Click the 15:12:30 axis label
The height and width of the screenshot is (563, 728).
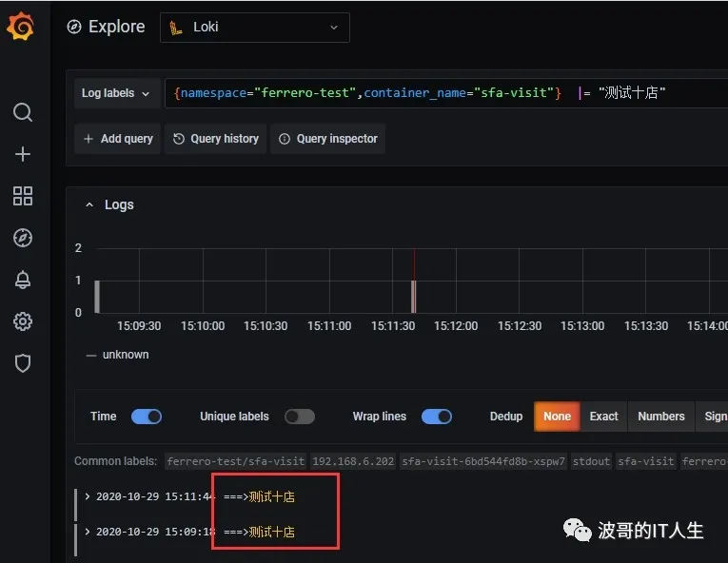[520, 326]
